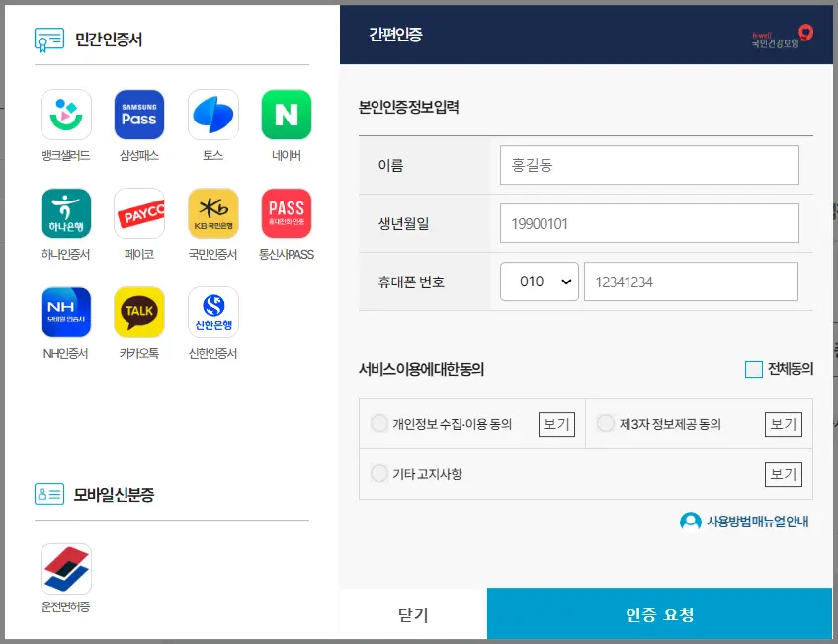Click the 생년월일 birthdate input field
Screen dimensions: 838x644
[649, 223]
